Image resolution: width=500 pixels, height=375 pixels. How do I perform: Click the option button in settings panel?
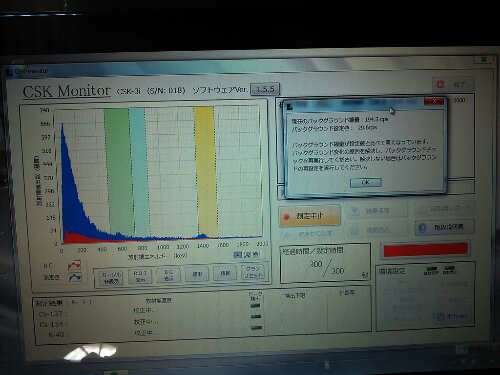coord(453,316)
